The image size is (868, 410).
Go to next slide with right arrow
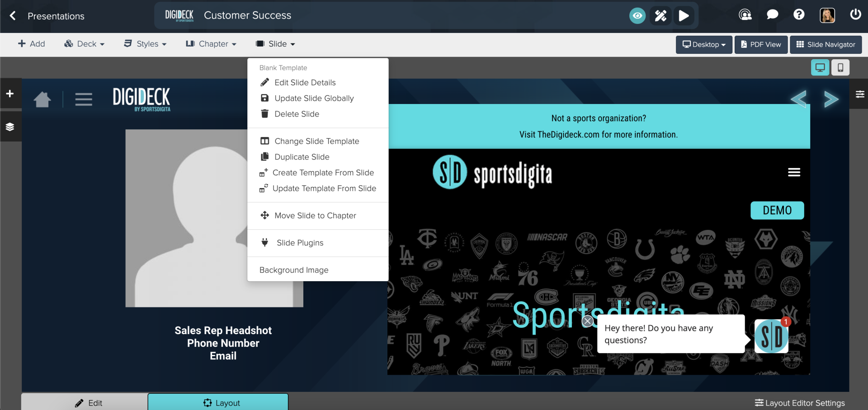(830, 99)
